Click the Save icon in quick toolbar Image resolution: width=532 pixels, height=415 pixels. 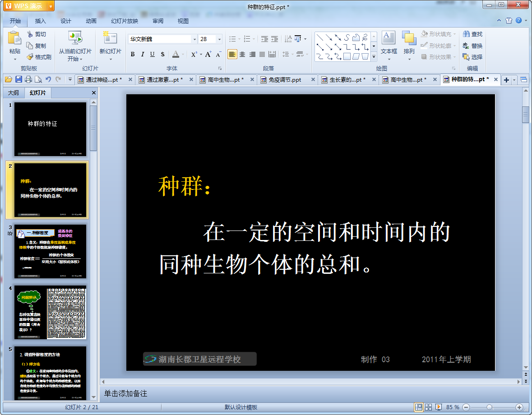[19, 79]
